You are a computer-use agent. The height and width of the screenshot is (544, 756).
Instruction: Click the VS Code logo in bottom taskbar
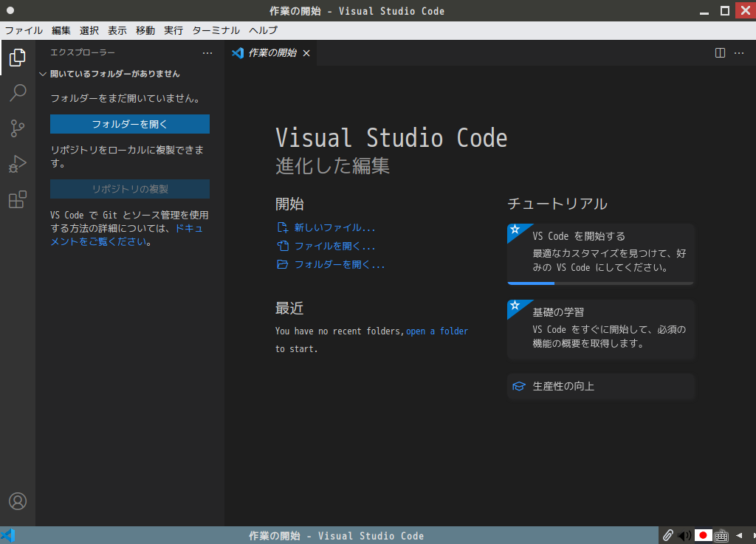click(8, 535)
